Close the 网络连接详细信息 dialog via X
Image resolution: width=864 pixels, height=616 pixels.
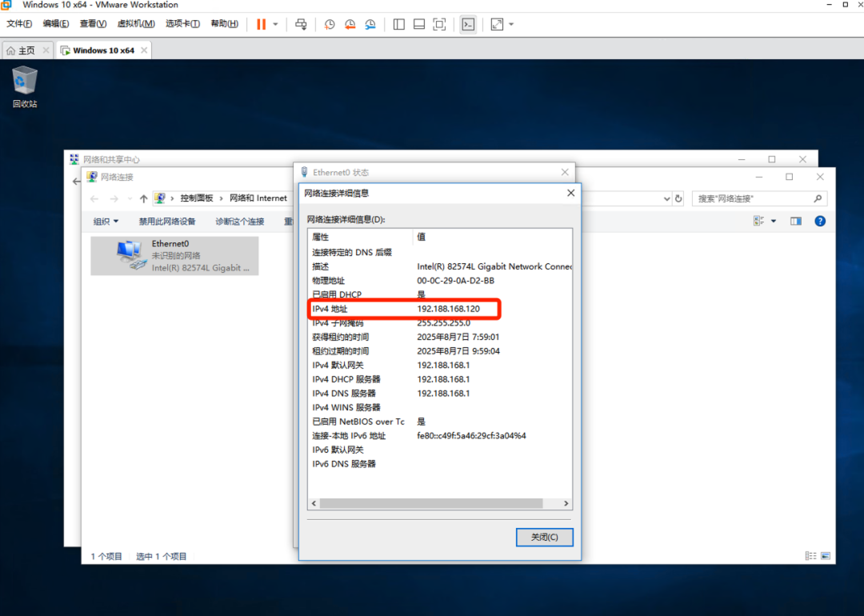571,193
